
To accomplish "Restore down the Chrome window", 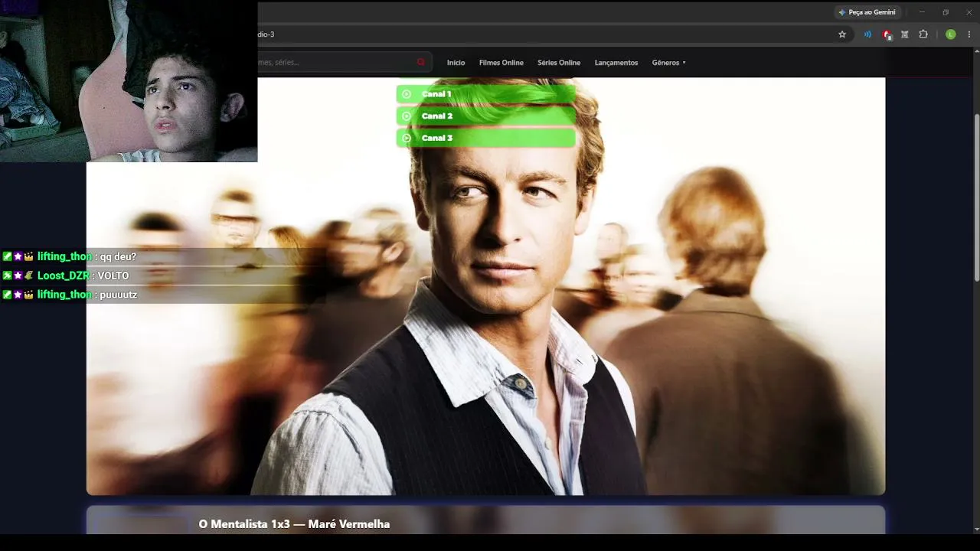I will point(946,12).
